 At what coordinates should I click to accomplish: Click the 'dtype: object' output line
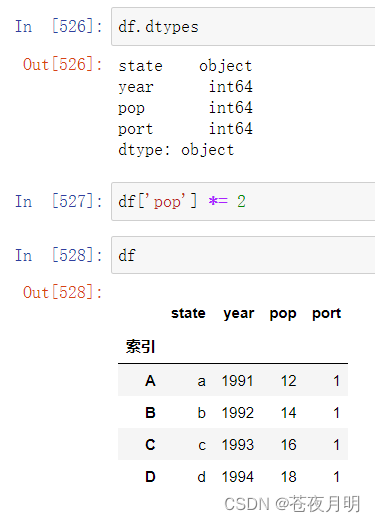point(176,150)
